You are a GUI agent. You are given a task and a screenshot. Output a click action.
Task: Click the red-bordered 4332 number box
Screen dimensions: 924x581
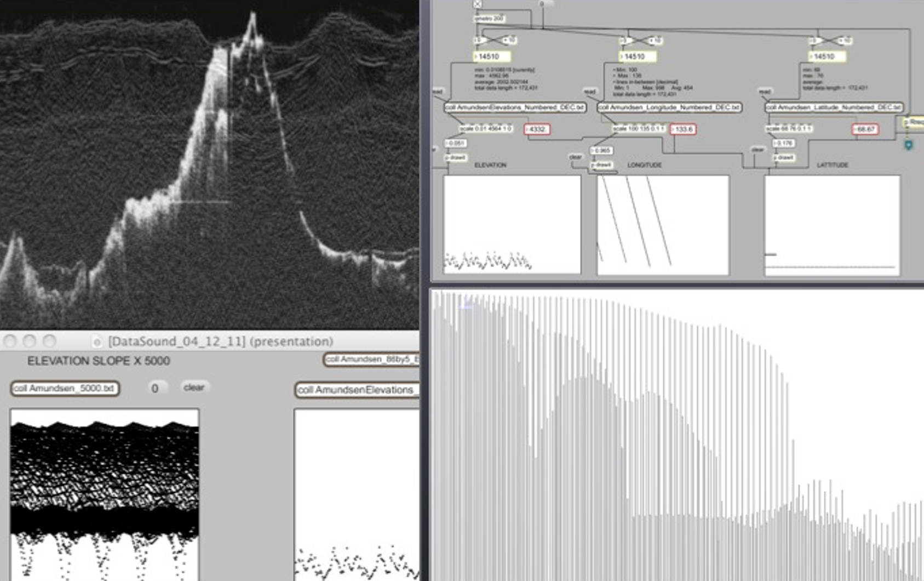point(537,129)
